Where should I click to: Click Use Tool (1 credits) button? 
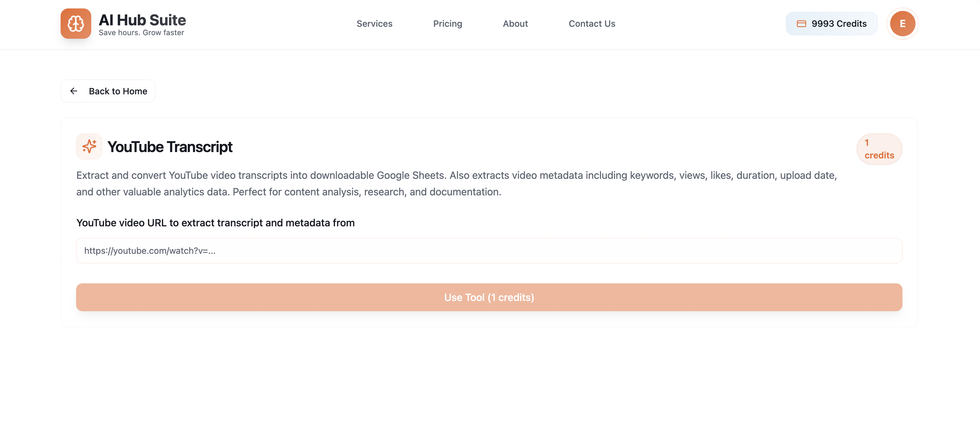[x=489, y=297]
